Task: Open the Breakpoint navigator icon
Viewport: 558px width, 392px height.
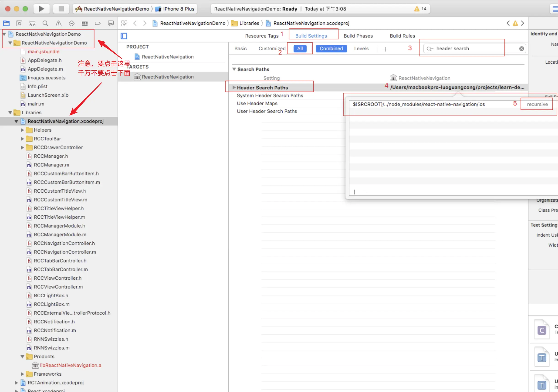Action: (97, 23)
